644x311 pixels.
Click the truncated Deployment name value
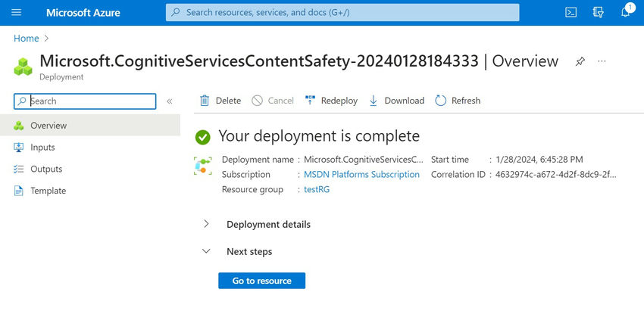pyautogui.click(x=363, y=160)
